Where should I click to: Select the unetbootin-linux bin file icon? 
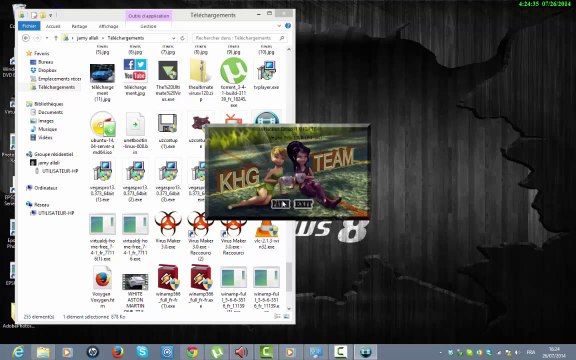(135, 125)
